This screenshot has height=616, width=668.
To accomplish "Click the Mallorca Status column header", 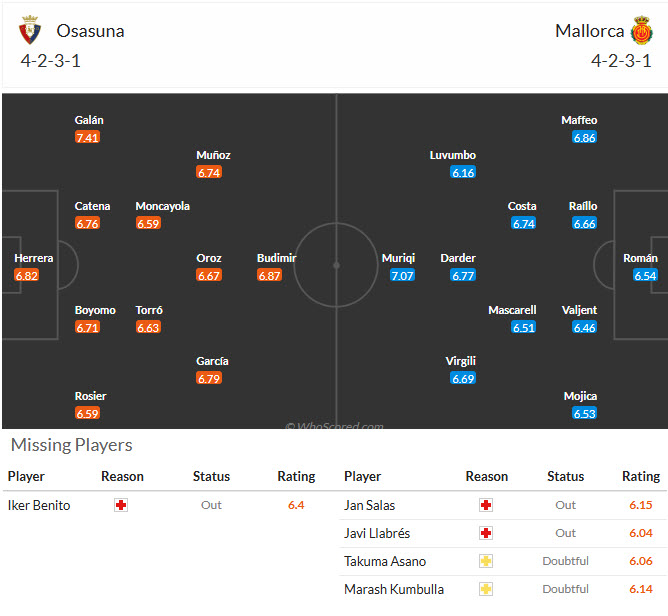I will click(565, 476).
